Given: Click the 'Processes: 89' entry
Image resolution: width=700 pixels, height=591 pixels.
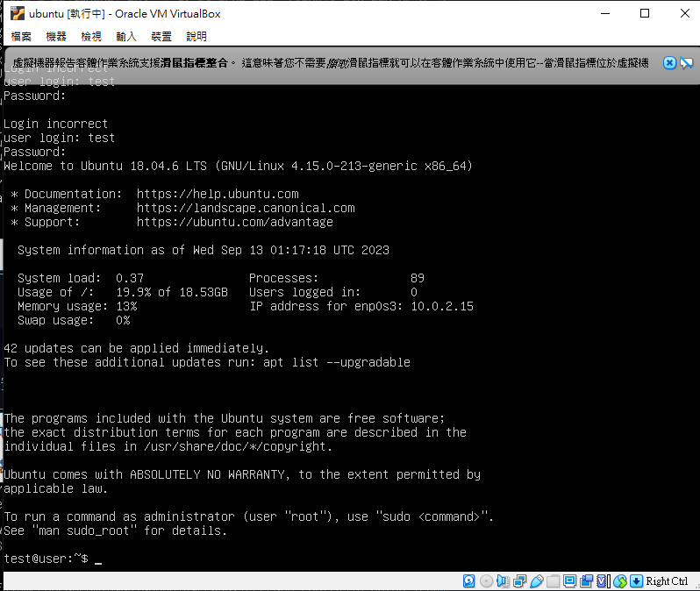Looking at the screenshot, I should pyautogui.click(x=337, y=278).
